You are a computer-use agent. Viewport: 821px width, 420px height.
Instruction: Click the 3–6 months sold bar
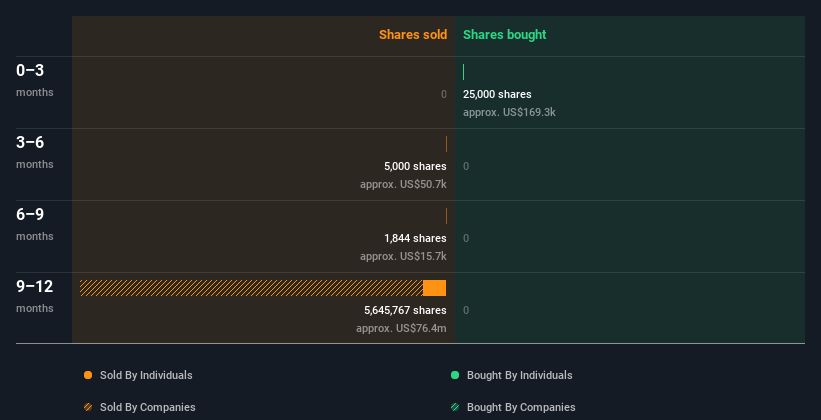[446, 144]
